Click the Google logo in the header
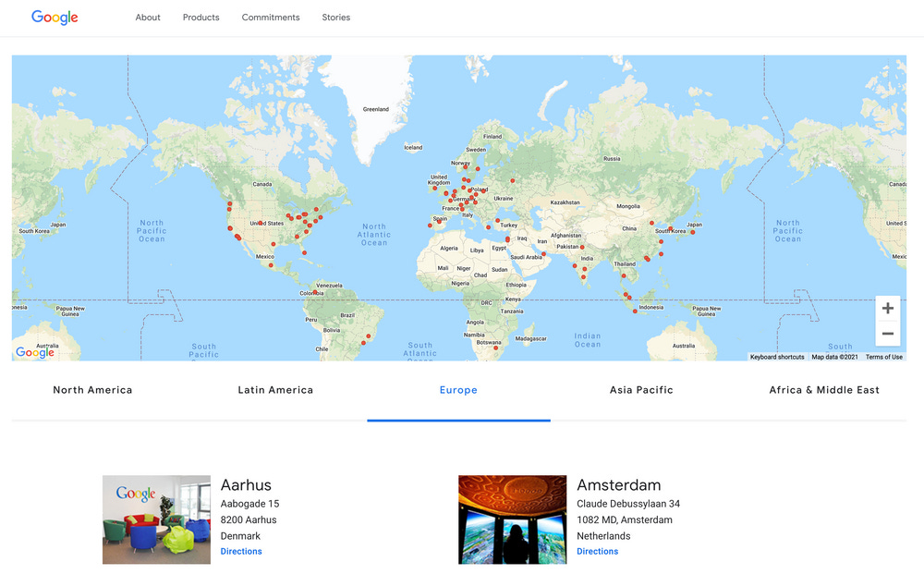924x574 pixels. pos(55,18)
